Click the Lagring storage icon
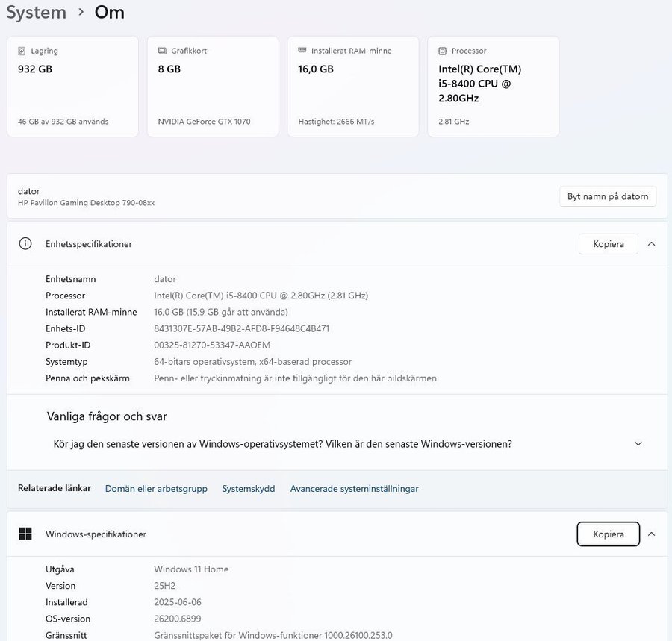 pyautogui.click(x=22, y=51)
